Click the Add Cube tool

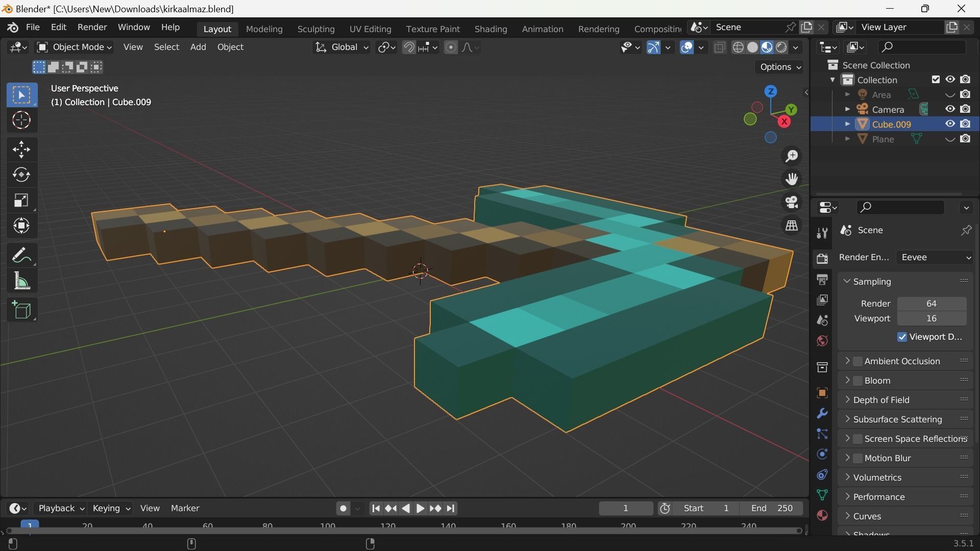pyautogui.click(x=21, y=310)
